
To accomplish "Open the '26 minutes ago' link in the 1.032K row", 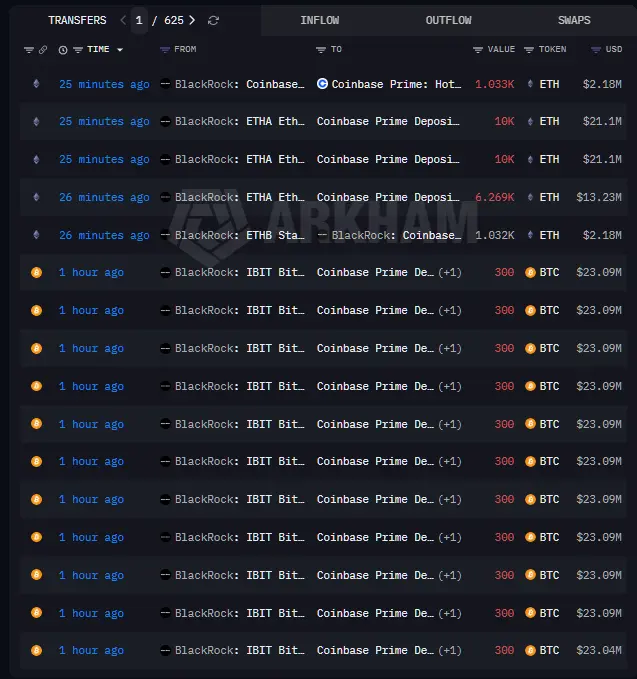I will 104,235.
